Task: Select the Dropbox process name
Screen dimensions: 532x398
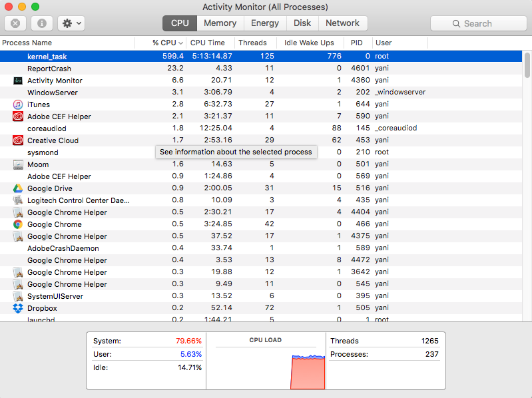Action: (42, 308)
